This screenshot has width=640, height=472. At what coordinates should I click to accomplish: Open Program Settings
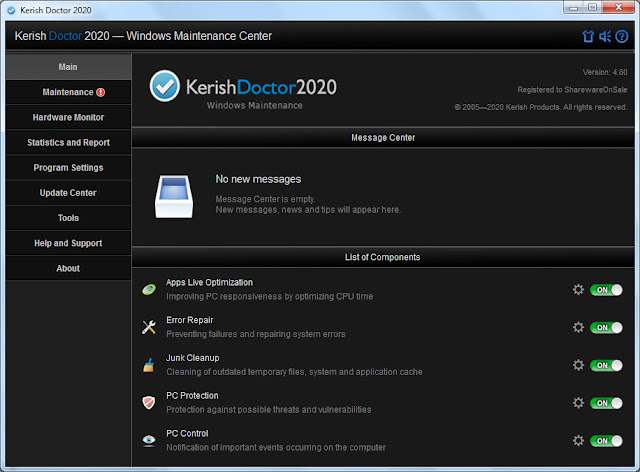point(68,167)
